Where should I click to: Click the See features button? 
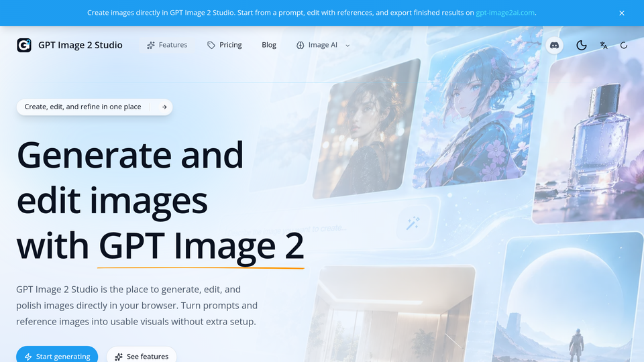point(142,355)
